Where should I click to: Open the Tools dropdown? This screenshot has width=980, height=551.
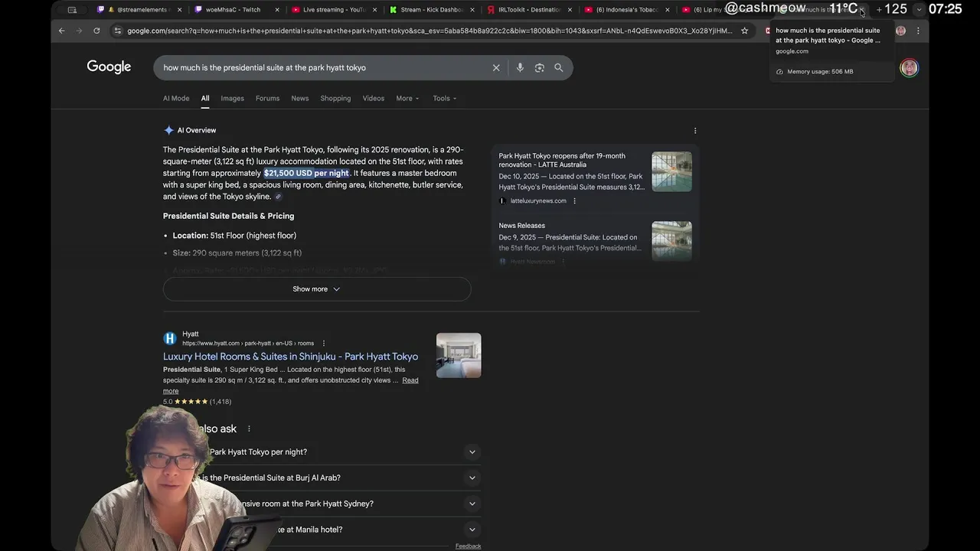tap(444, 98)
